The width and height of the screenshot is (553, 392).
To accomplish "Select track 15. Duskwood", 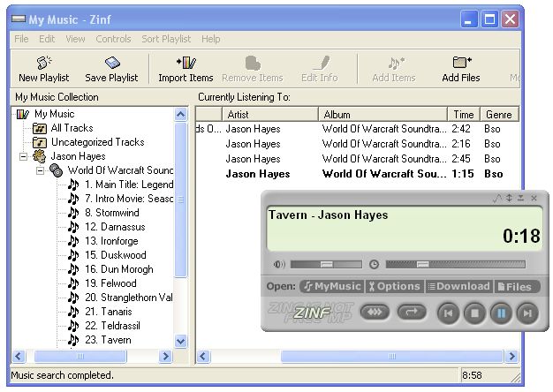I will click(x=116, y=255).
